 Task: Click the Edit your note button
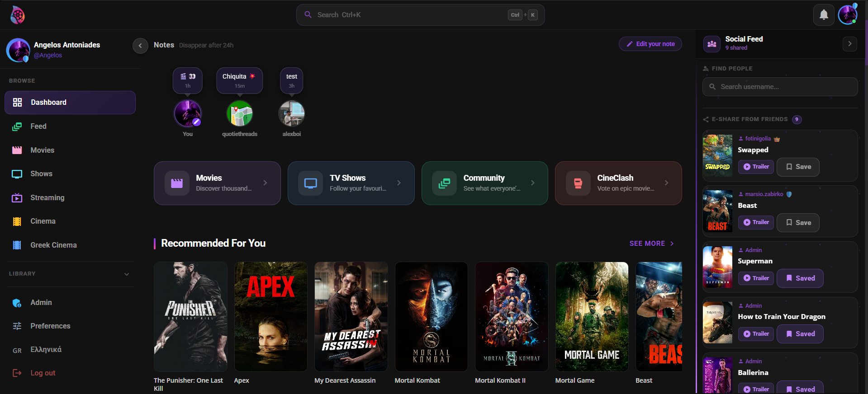(x=650, y=44)
